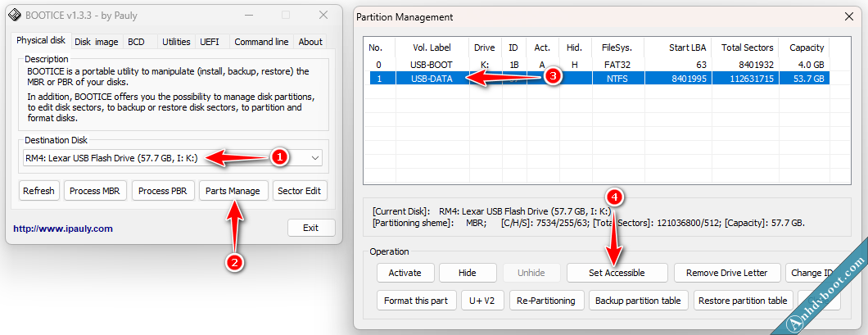Close the BOOTICE main window
Viewport: 868px width, 335px height.
click(x=323, y=15)
